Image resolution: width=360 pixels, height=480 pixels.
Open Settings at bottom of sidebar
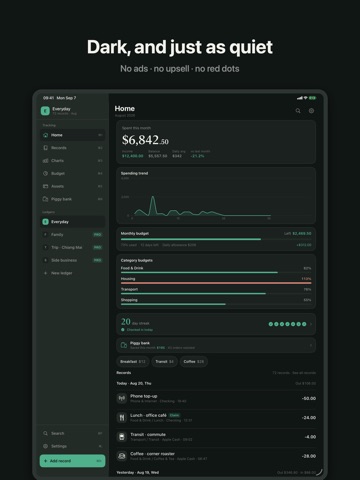(x=73, y=446)
